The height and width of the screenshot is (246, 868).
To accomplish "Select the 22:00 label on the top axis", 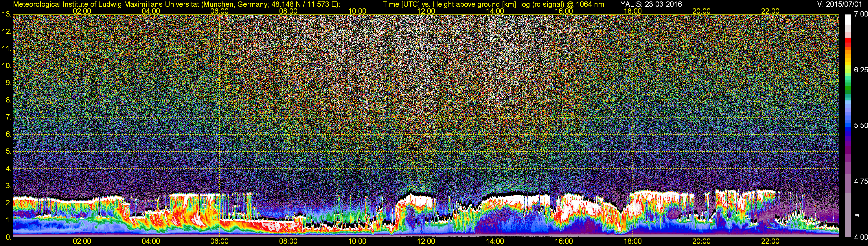I will coord(770,11).
